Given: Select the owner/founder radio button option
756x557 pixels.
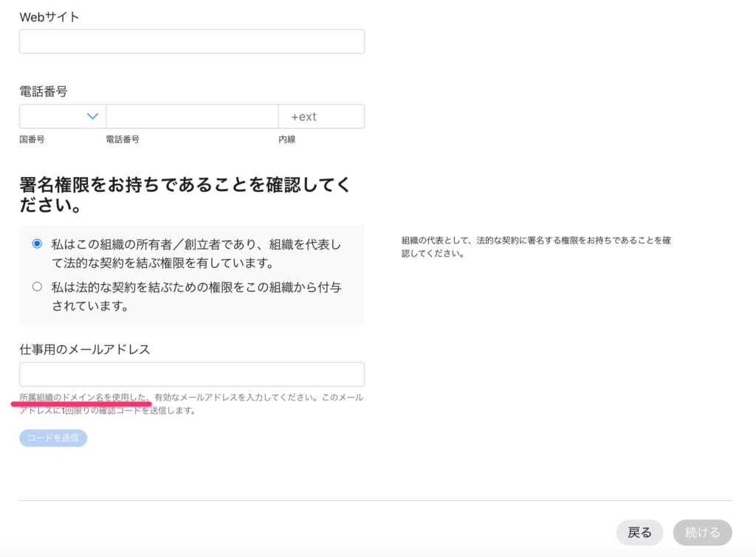Looking at the screenshot, I should click(x=37, y=243).
